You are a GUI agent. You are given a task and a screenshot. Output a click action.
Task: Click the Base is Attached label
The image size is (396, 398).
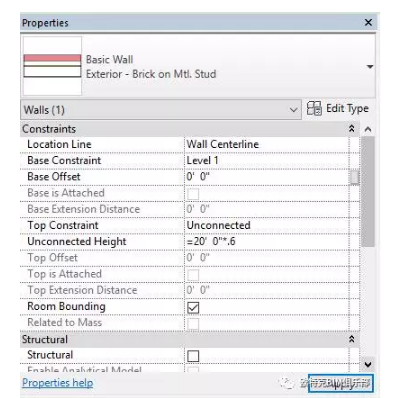coord(66,193)
